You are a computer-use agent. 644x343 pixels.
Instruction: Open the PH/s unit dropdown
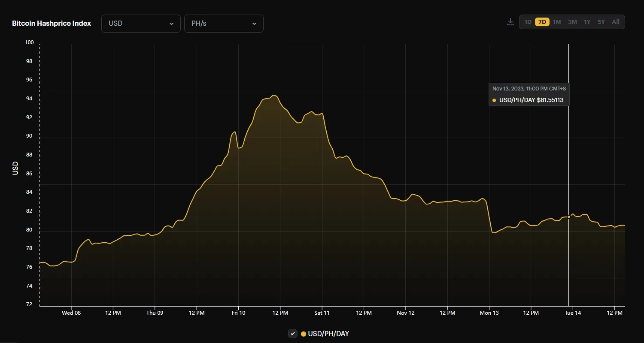click(224, 24)
